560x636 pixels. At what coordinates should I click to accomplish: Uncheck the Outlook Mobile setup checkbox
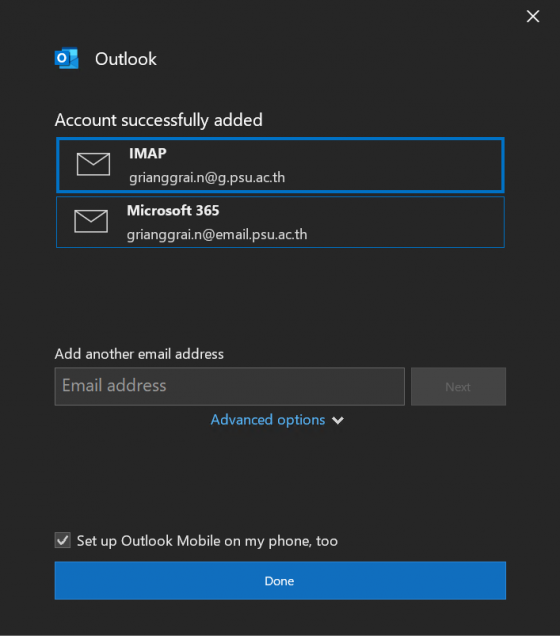coord(63,540)
